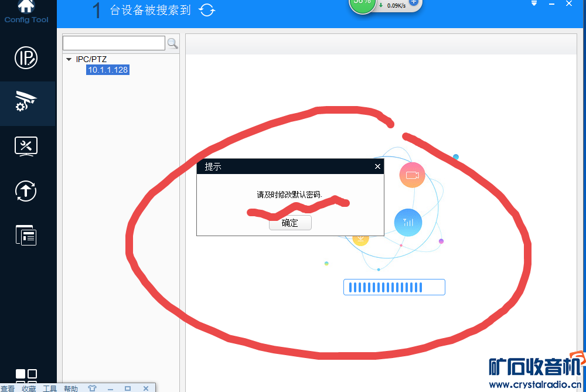Image resolution: width=586 pixels, height=392 pixels.
Task: Open the template documents icon in sidebar
Action: (x=26, y=236)
